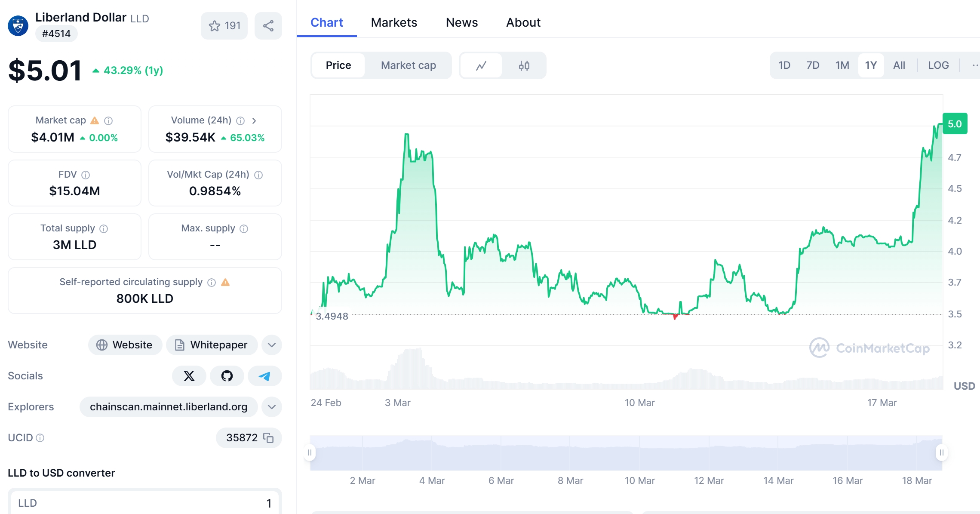
Task: Click the $15.04M FDV value
Action: coord(74,191)
